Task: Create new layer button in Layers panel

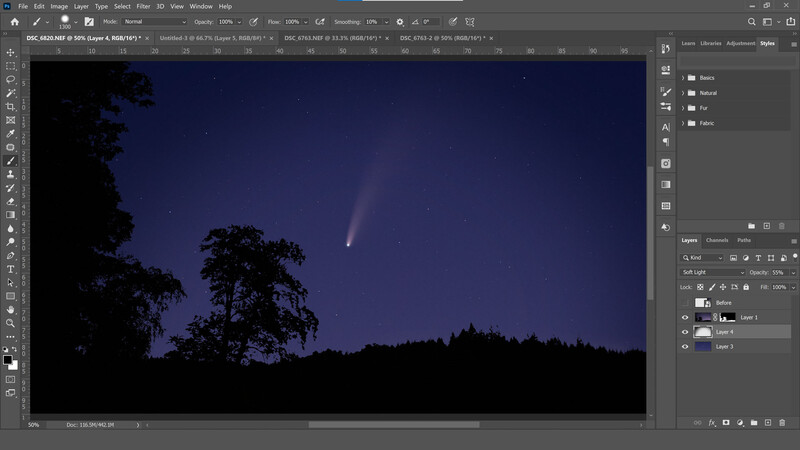Action: (768, 423)
